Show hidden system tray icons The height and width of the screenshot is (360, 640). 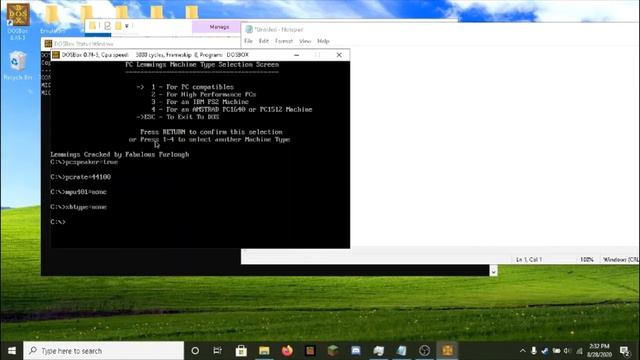522,351
